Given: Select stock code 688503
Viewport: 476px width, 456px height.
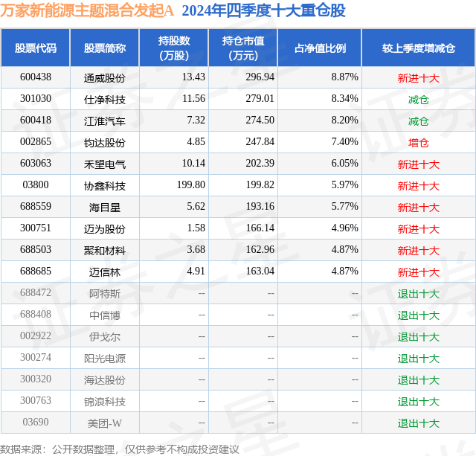Looking at the screenshot, I should (x=36, y=249).
